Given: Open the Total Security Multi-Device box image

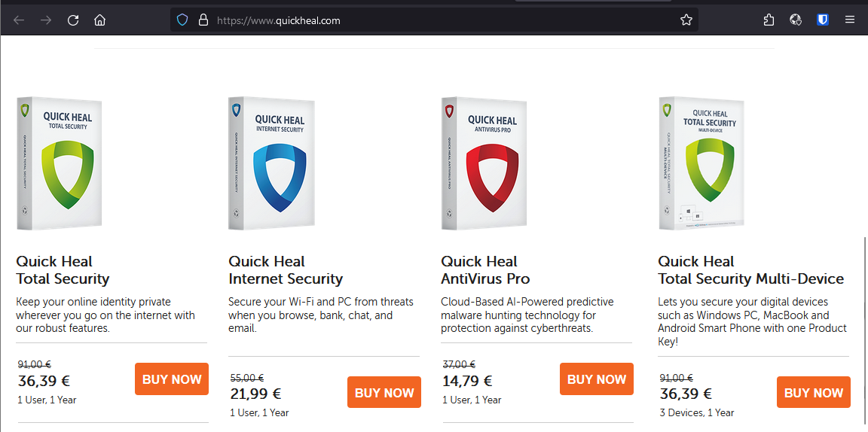Looking at the screenshot, I should pyautogui.click(x=701, y=163).
